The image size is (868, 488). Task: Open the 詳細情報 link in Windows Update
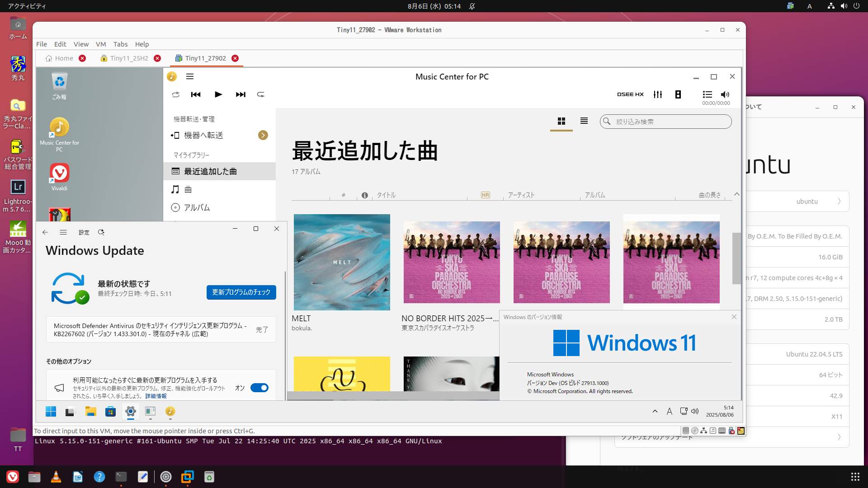pos(156,396)
